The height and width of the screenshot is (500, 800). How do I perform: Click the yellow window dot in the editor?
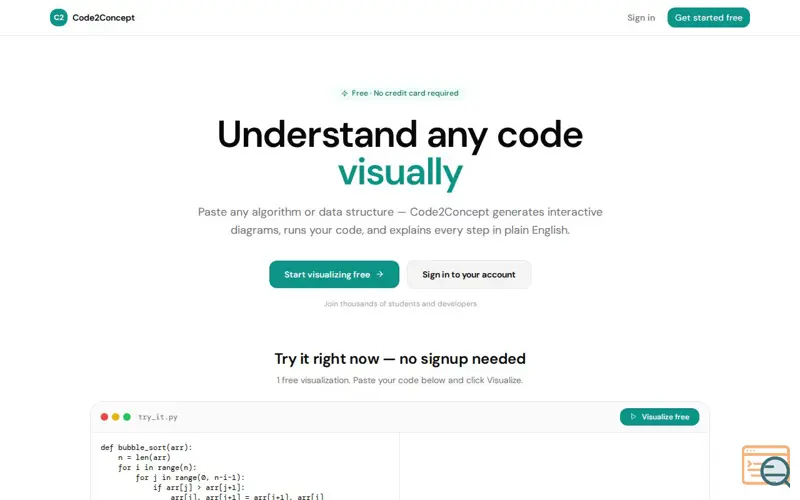click(x=115, y=417)
